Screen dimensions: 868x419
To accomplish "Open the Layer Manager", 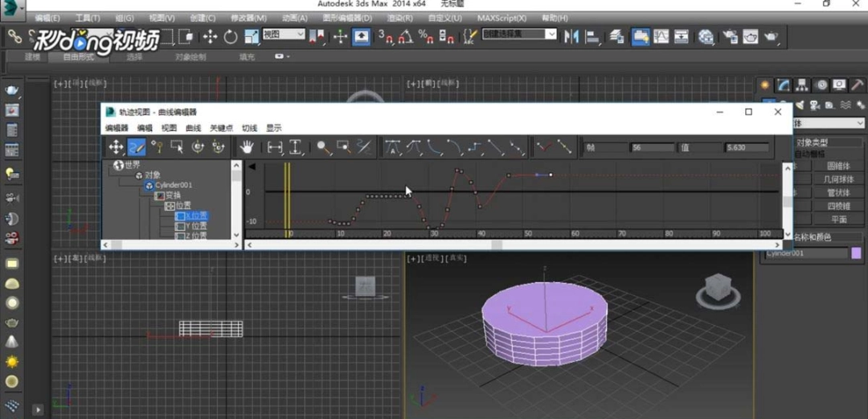I will tap(617, 37).
